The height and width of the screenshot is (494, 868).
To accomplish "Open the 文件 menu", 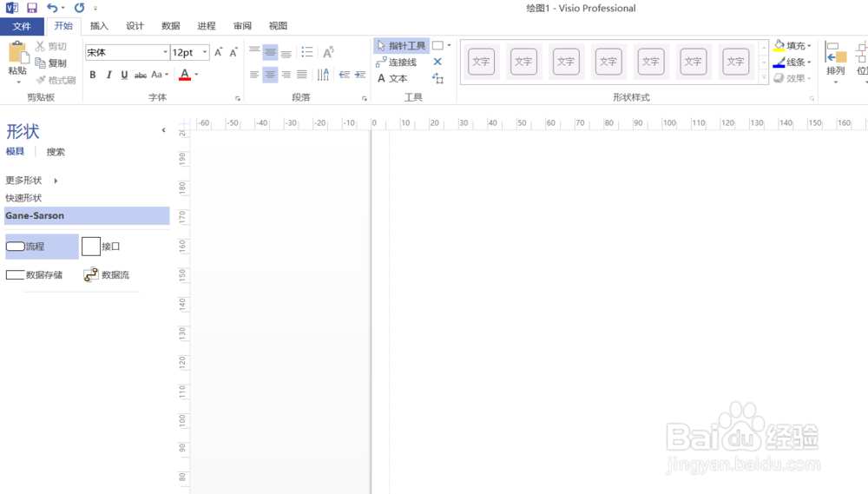I will point(22,26).
